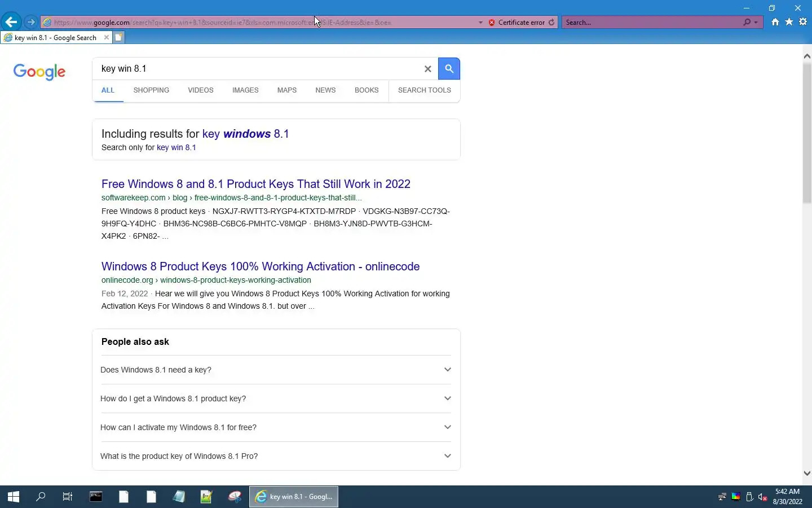Switch to the BOOKS tab

coord(367,90)
